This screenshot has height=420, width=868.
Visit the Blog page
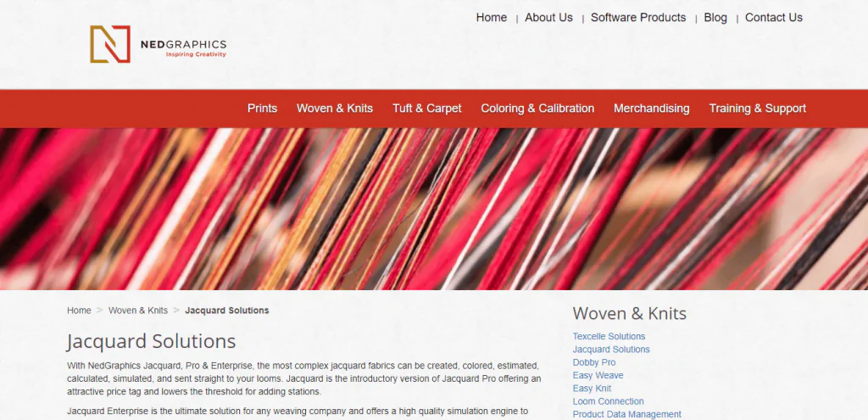715,18
